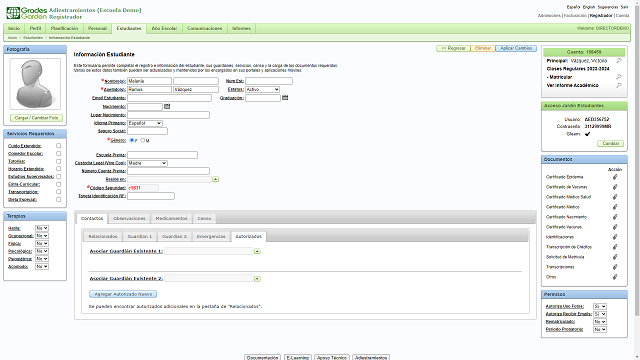This screenshot has width=640, height=360.
Task: Click the Grades Garden logo
Action: click(x=27, y=13)
